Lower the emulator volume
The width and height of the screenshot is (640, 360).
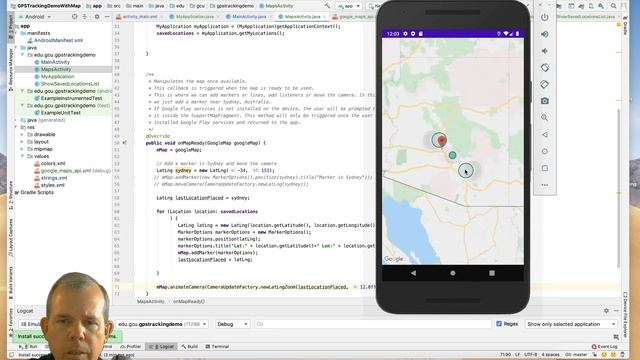tap(544, 51)
